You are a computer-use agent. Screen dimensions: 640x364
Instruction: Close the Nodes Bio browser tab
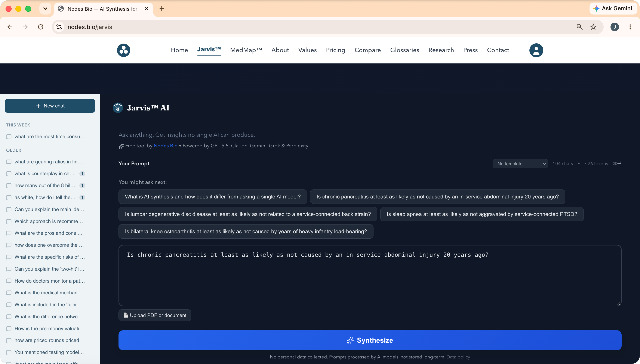[147, 9]
